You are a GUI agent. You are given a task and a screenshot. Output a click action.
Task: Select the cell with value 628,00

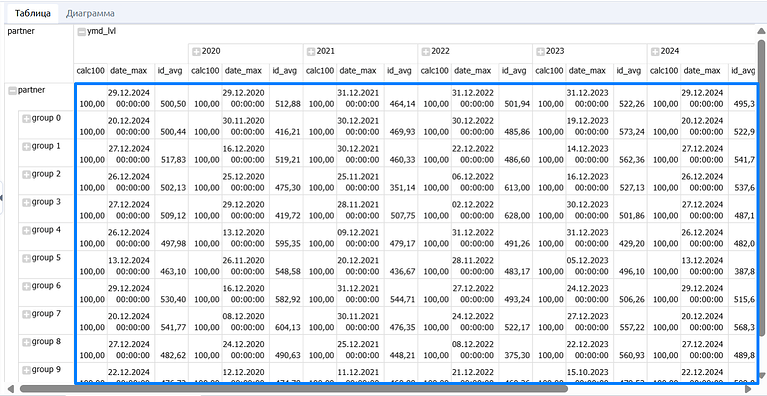point(516,209)
